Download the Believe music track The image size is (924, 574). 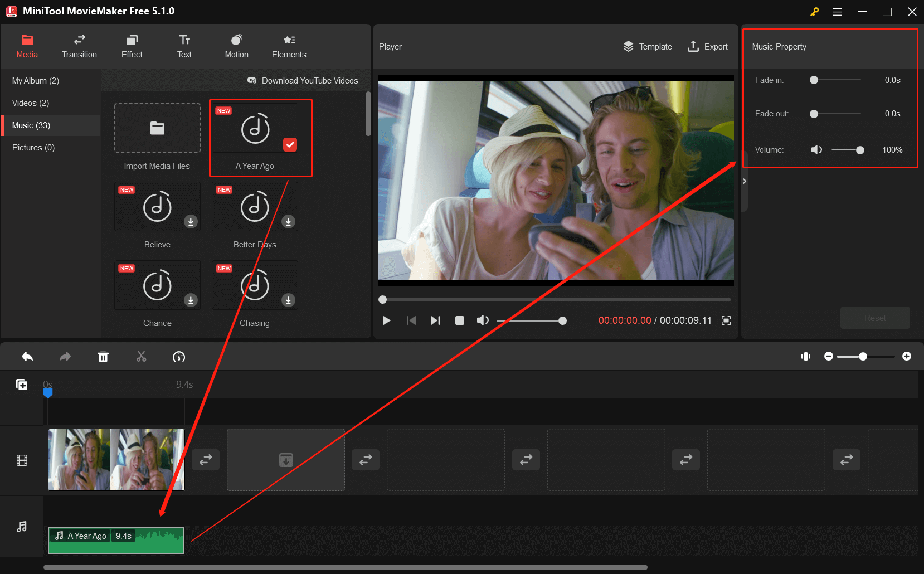pyautogui.click(x=191, y=222)
